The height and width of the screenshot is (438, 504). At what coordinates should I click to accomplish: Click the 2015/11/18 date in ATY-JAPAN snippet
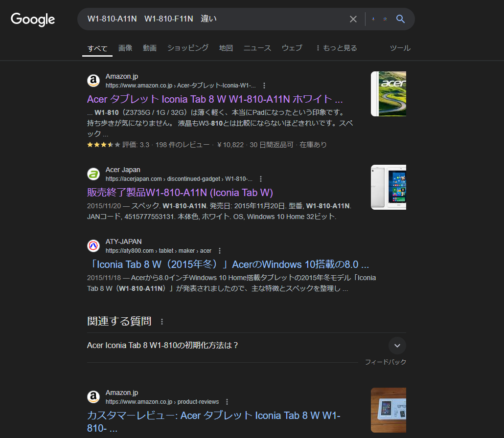pyautogui.click(x=104, y=278)
